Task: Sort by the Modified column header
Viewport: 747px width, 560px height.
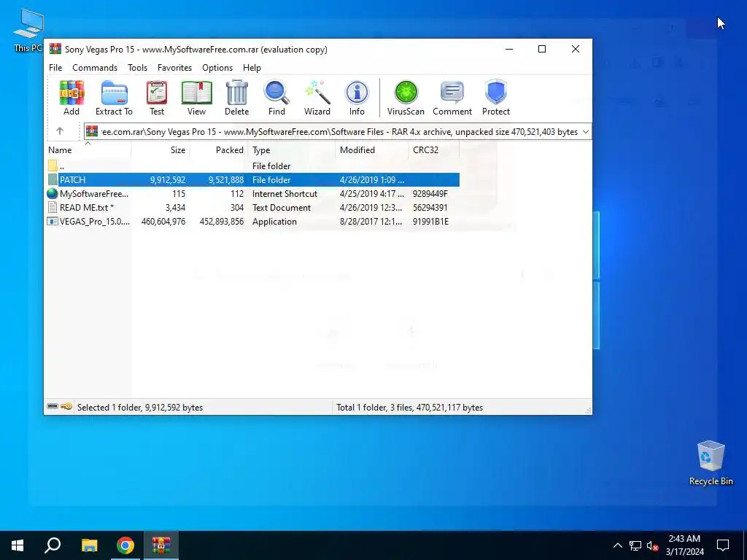Action: coord(371,150)
